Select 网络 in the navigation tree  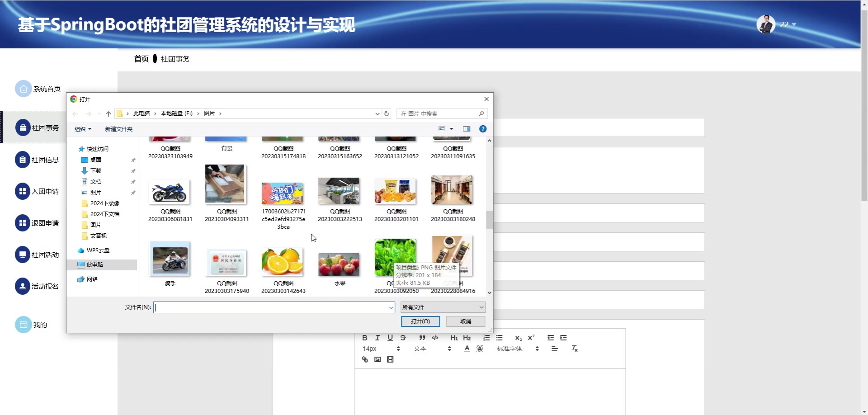88,279
